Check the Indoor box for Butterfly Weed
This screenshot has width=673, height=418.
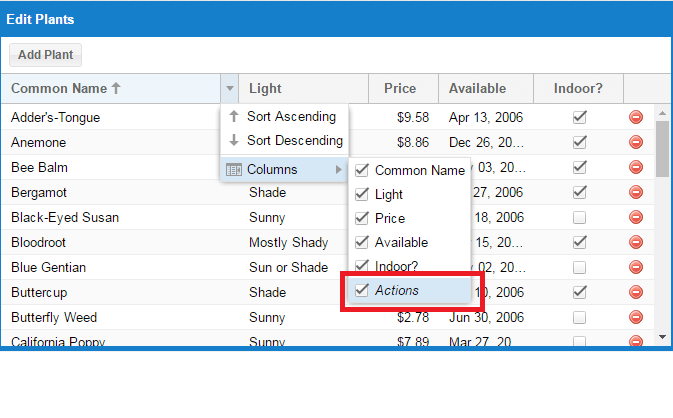pos(579,318)
